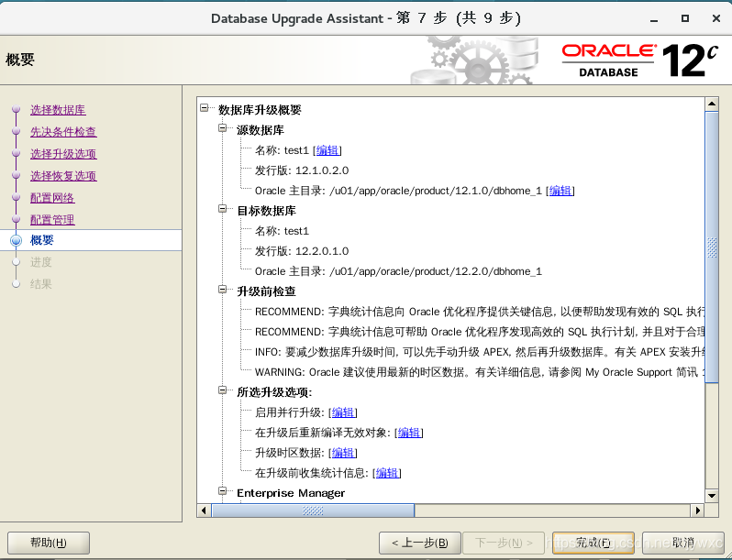Click the 编辑 link after source Oracle 主目录
The width and height of the screenshot is (732, 560).
560,191
